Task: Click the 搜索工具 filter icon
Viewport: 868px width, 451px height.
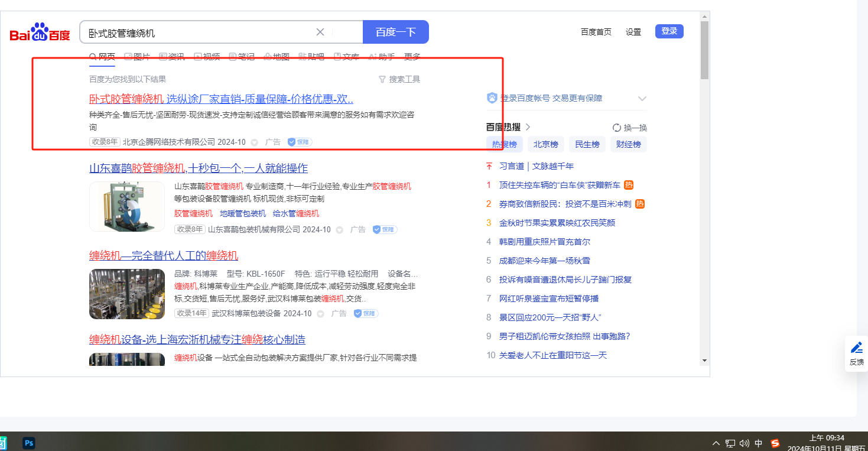Action: [382, 79]
